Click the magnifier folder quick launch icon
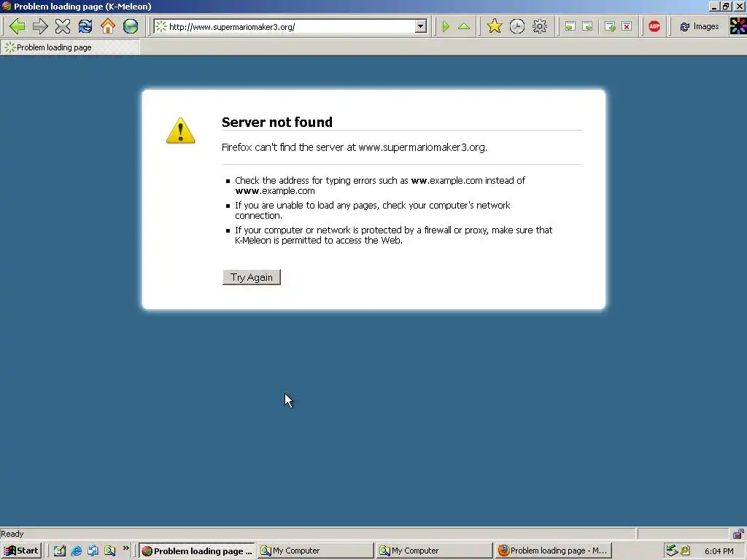The width and height of the screenshot is (747, 560). click(109, 551)
